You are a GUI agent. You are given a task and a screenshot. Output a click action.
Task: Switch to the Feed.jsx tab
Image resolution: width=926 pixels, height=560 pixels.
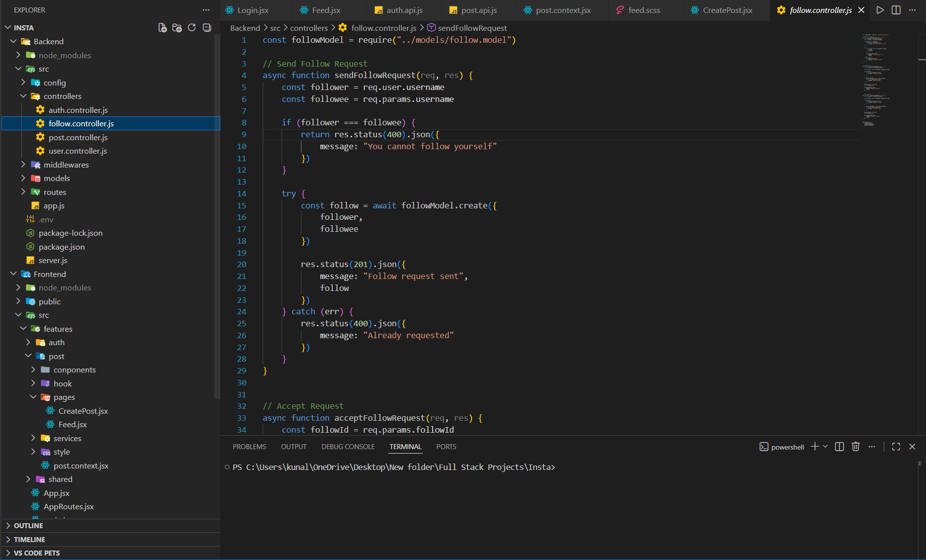(326, 10)
